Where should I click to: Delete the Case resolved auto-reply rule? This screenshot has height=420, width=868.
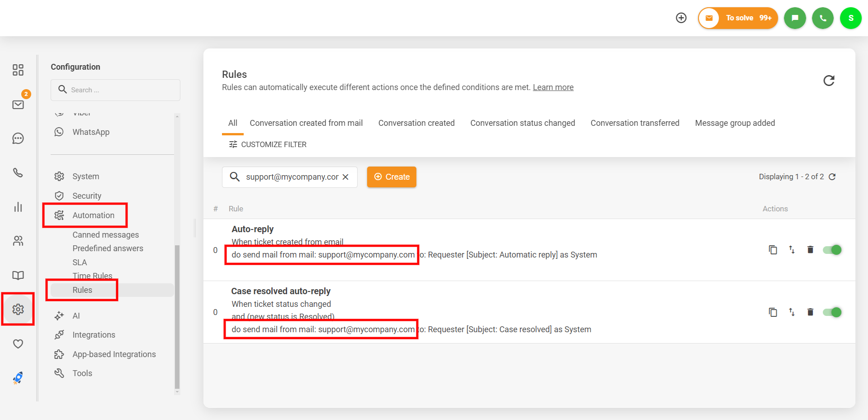pyautogui.click(x=810, y=312)
